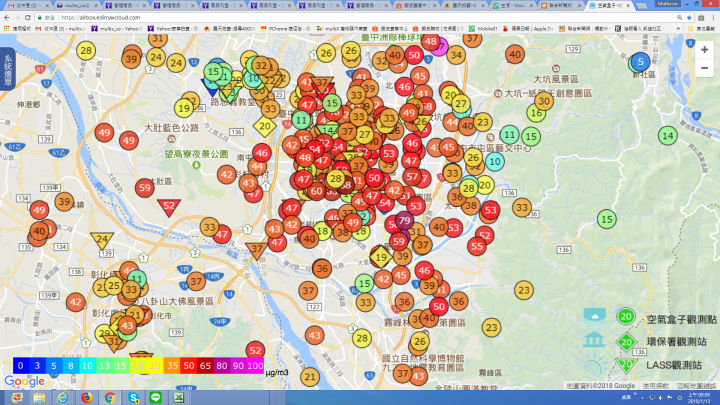Click the 八卦山大佛風景區 place label
This screenshot has width=720, height=405.
pos(176,301)
